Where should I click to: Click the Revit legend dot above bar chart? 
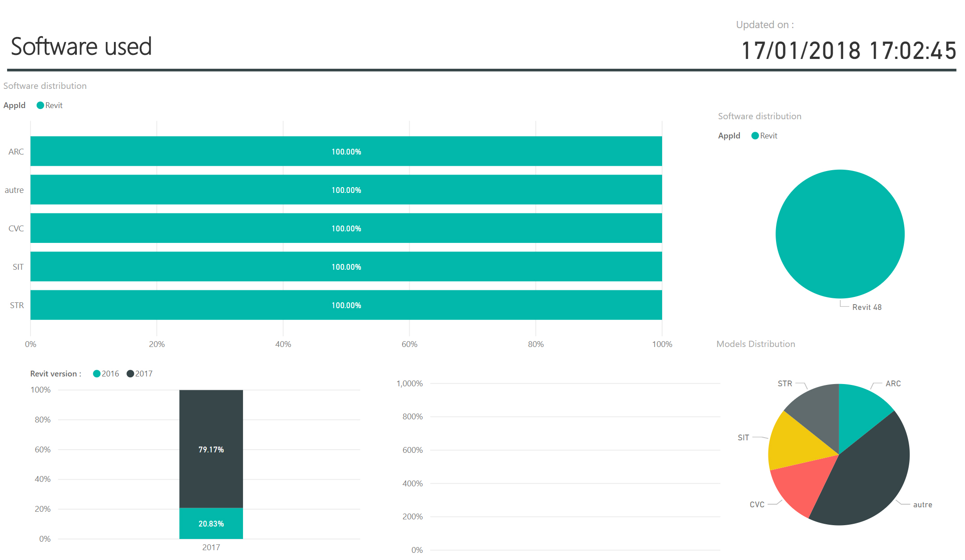[x=40, y=105]
